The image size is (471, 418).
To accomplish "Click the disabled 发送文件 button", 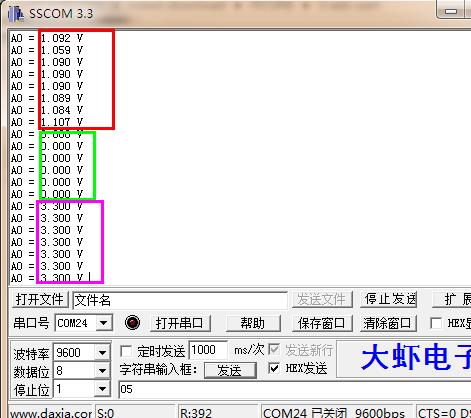I will click(322, 299).
